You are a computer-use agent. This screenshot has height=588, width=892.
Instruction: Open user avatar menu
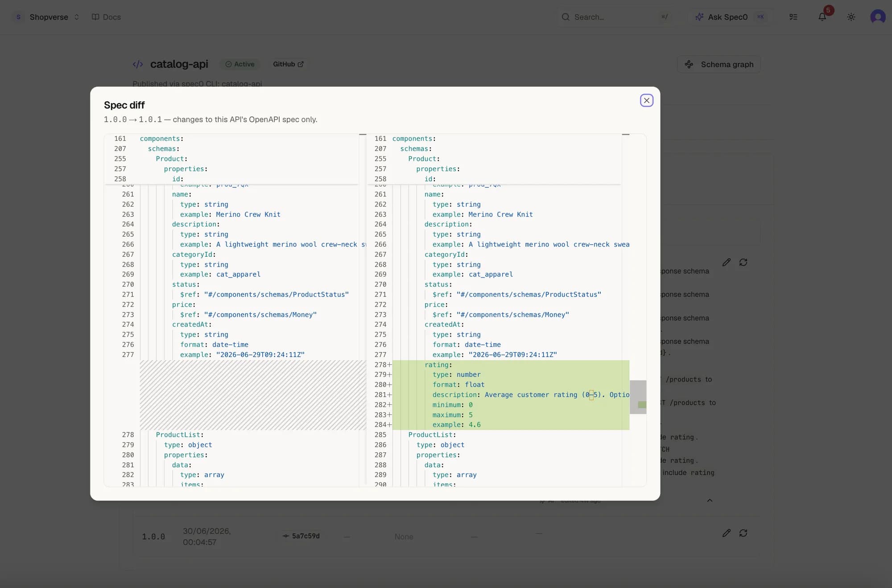click(878, 17)
